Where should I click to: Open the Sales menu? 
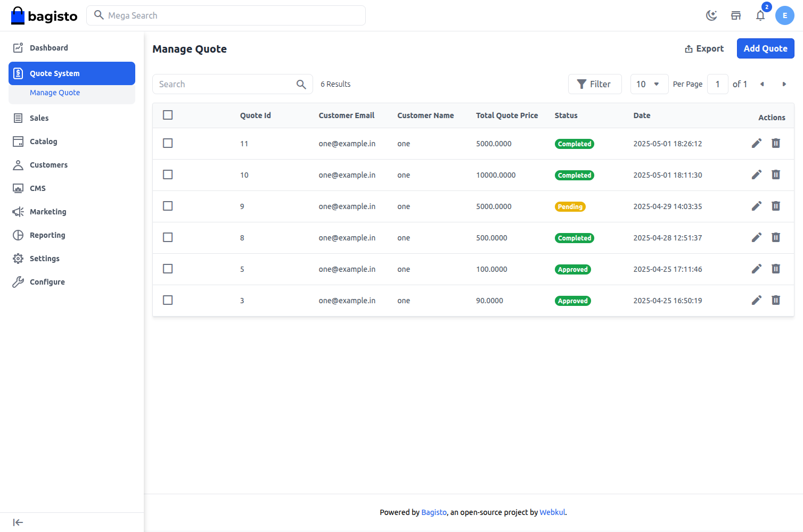(72, 118)
